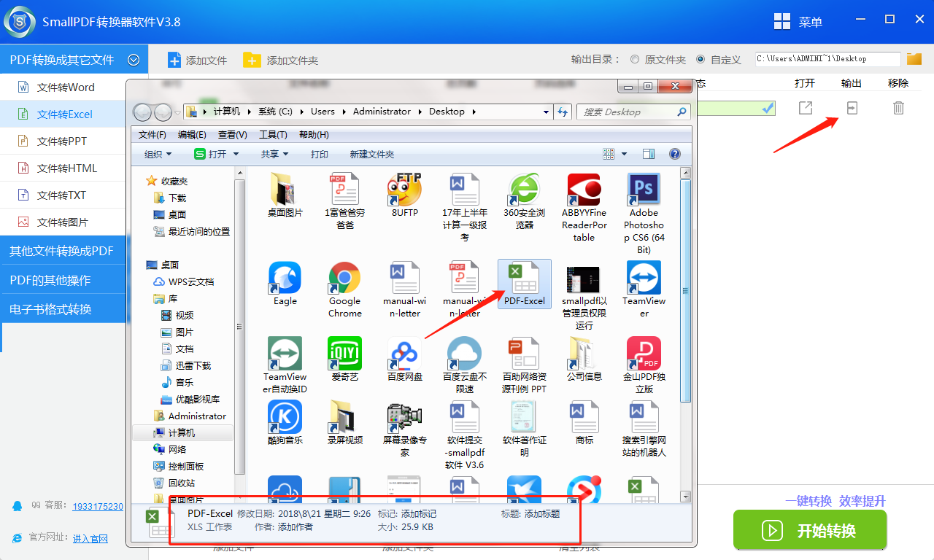Open PDF的其他操作 section

tap(63, 280)
